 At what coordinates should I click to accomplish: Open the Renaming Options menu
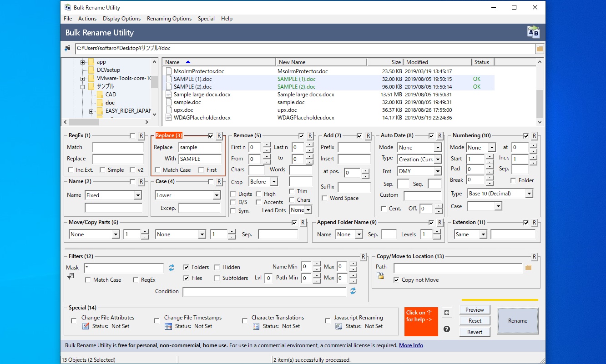(169, 19)
